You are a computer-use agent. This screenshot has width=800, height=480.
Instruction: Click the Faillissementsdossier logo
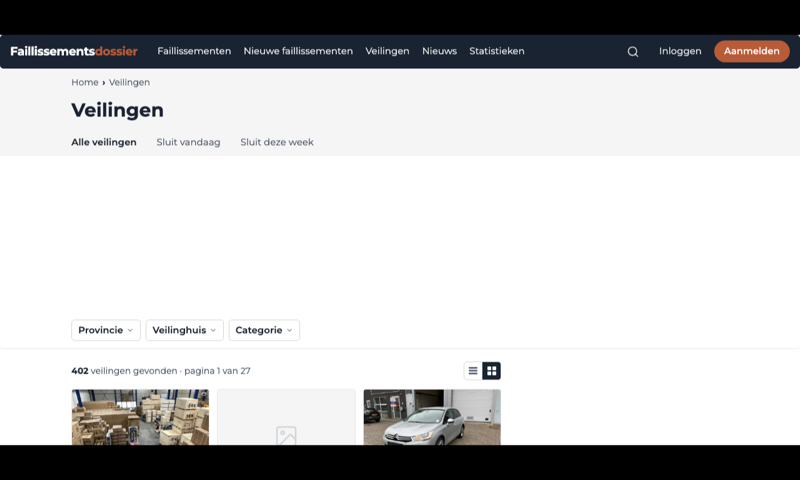pyautogui.click(x=74, y=51)
